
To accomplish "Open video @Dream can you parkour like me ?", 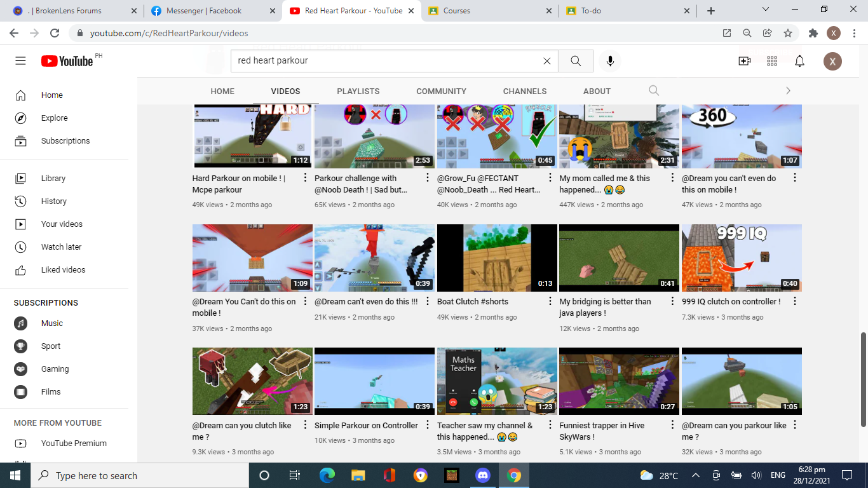I will coord(734,431).
